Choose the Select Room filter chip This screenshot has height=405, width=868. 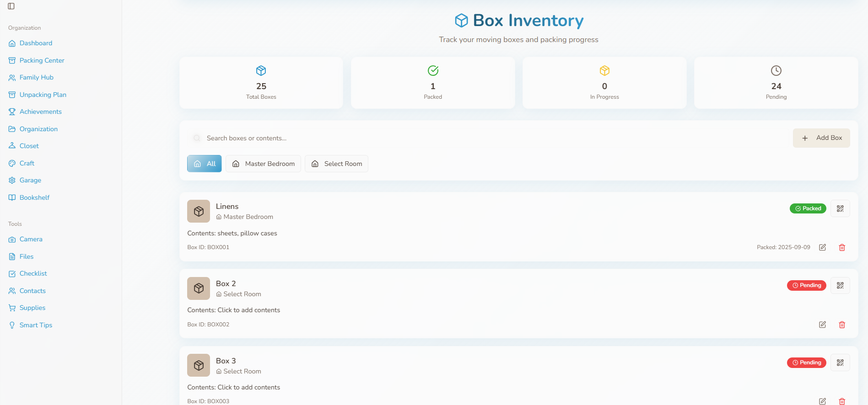(x=336, y=164)
